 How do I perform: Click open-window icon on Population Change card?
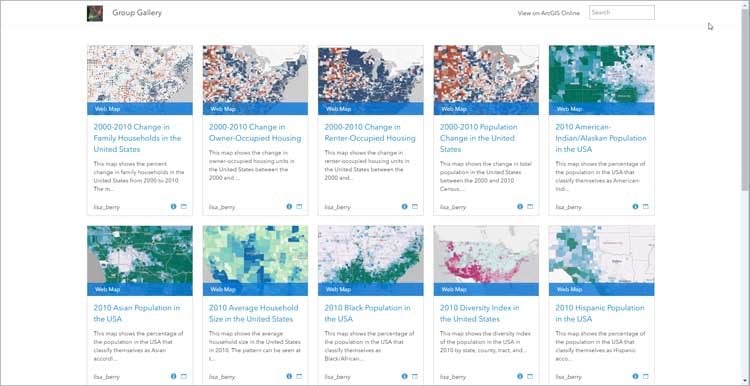click(530, 207)
